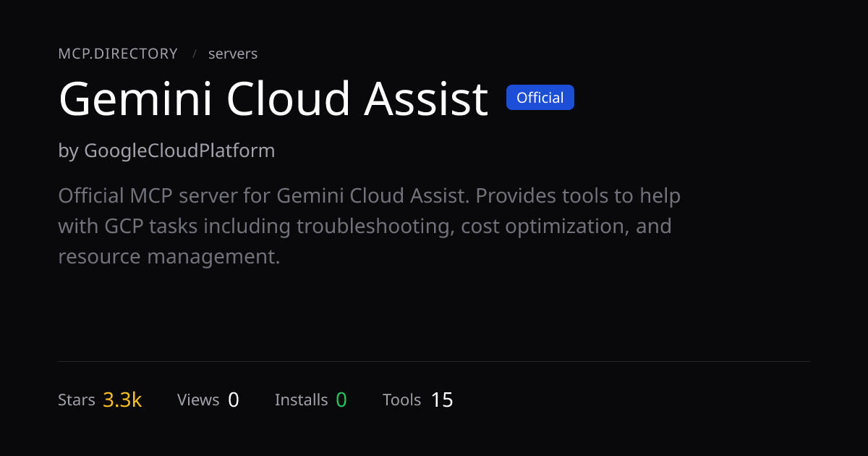This screenshot has width=868, height=456.
Task: Click the Tools label
Action: (402, 400)
